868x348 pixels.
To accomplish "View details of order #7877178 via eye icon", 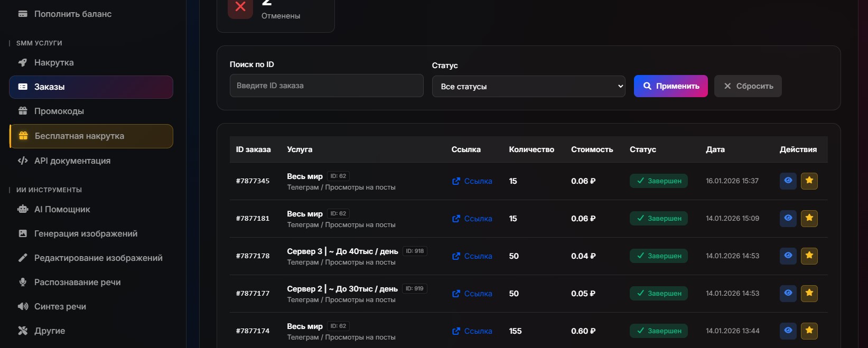I will (788, 256).
